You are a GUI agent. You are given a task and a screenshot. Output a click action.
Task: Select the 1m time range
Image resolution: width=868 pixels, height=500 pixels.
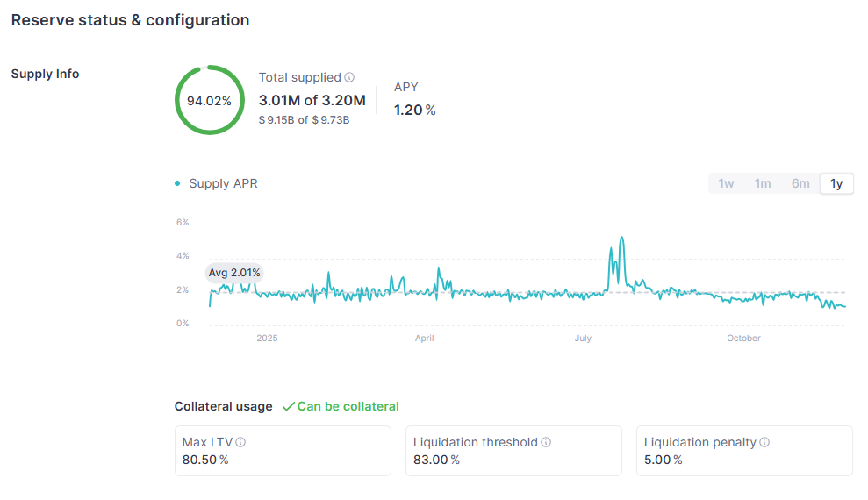click(x=763, y=183)
